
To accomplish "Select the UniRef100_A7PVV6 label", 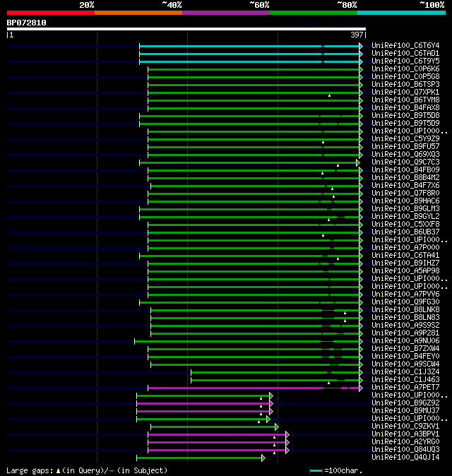I will click(405, 294).
